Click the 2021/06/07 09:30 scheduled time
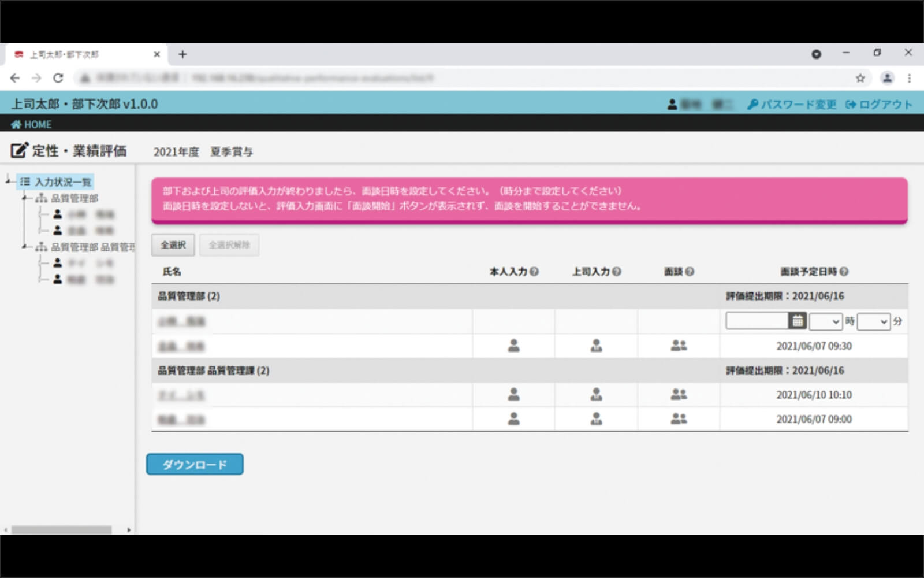Screen dimensions: 924x578 [814, 346]
